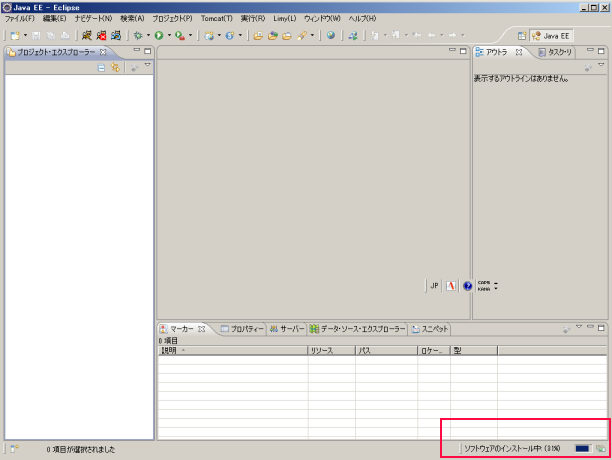612x460 pixels.
Task: Click the External Tools run icon
Action: (x=180, y=36)
